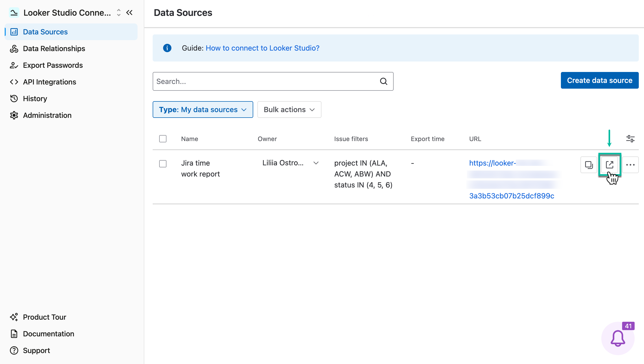Click 'Jira time work report' name

coord(201,168)
